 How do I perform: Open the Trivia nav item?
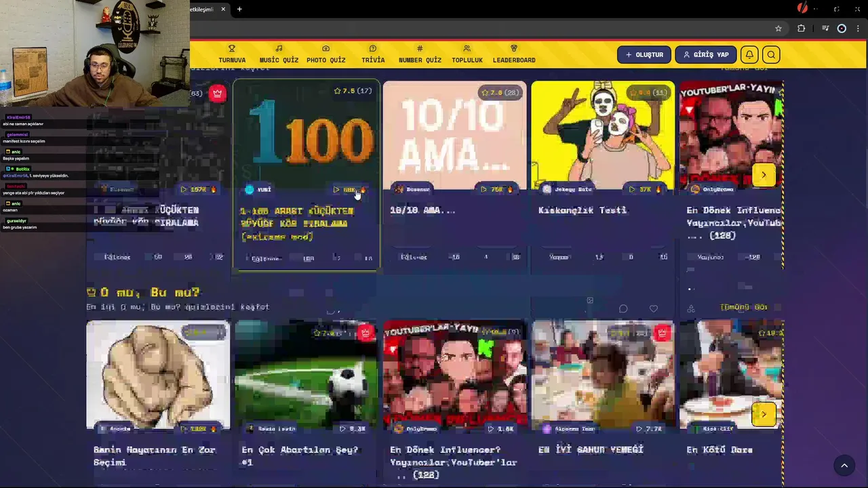(373, 54)
